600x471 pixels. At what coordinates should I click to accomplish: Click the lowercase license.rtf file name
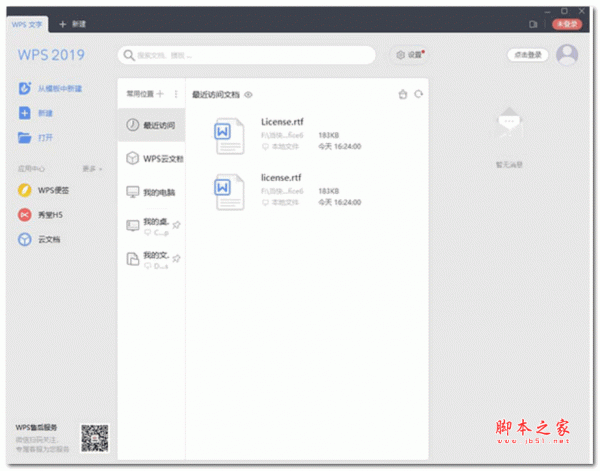click(281, 178)
